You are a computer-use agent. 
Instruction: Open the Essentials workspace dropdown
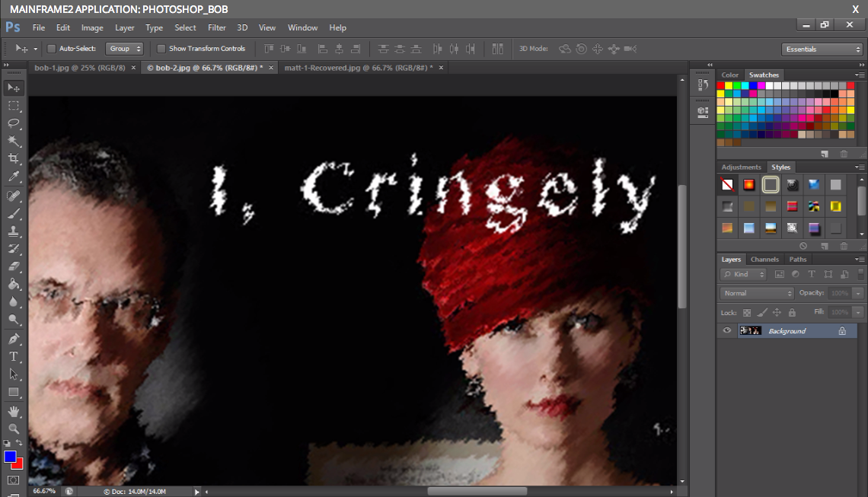(x=822, y=49)
